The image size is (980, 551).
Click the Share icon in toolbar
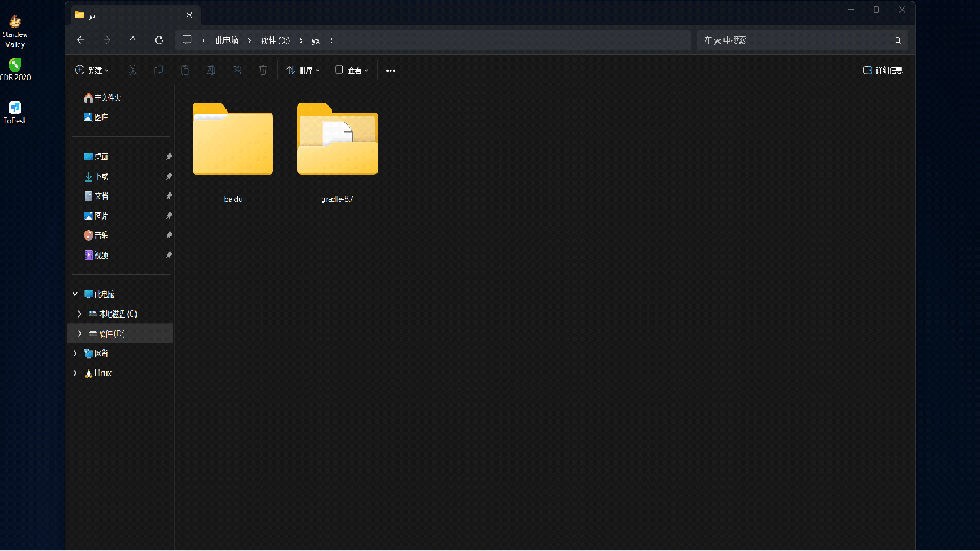tap(237, 70)
